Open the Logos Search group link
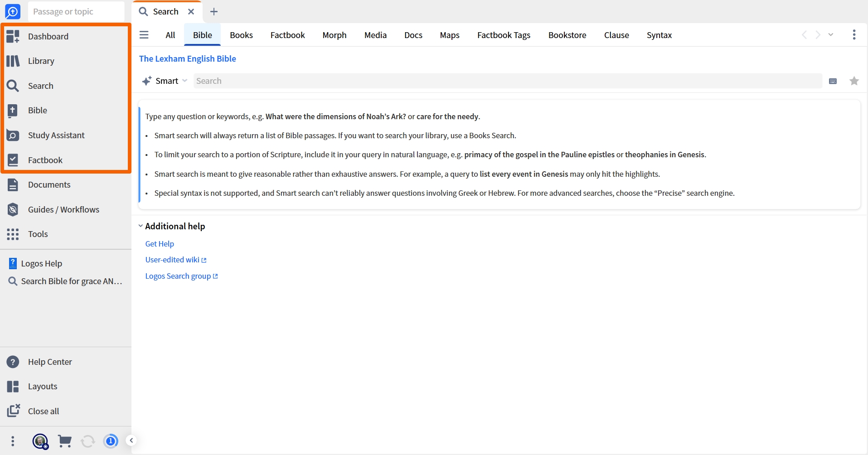The image size is (868, 455). tap(181, 276)
